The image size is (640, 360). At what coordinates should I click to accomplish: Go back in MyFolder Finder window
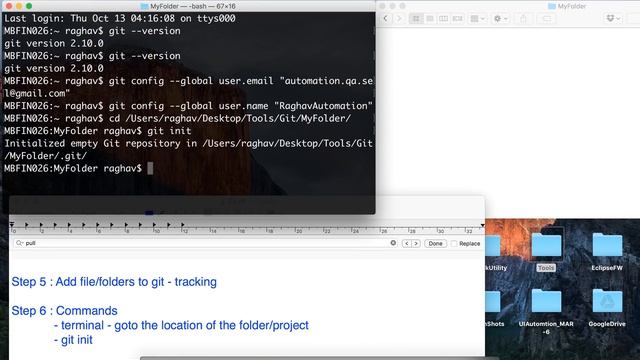pos(385,18)
